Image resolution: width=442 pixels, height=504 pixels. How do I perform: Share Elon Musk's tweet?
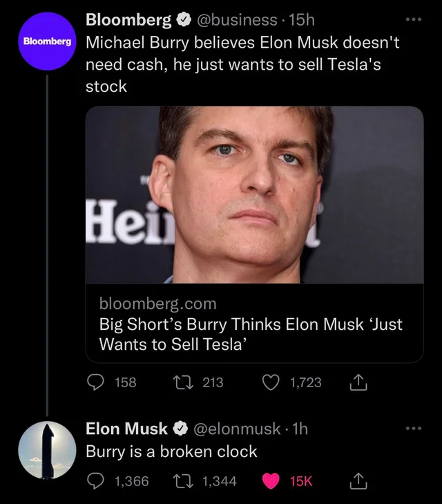click(359, 480)
